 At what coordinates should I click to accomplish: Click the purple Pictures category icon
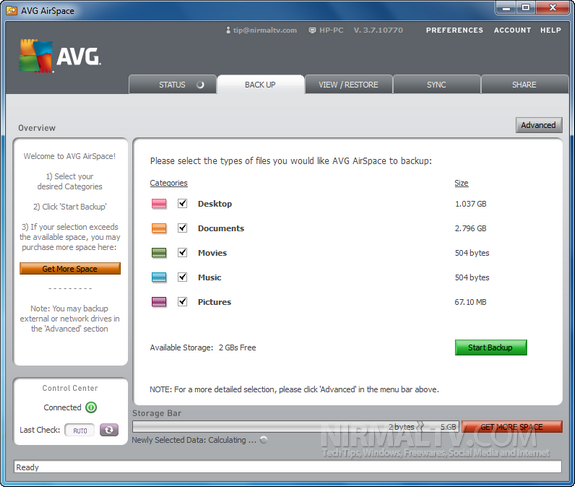click(159, 302)
